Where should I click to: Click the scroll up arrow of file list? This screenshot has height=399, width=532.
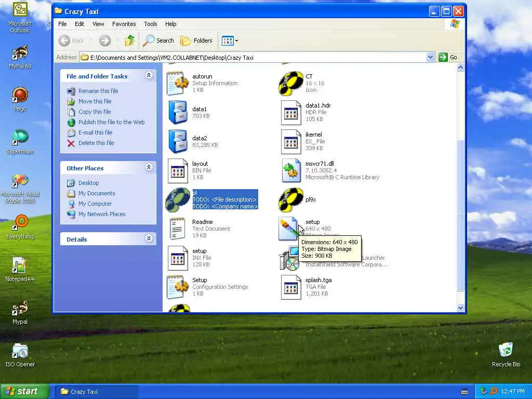click(460, 68)
